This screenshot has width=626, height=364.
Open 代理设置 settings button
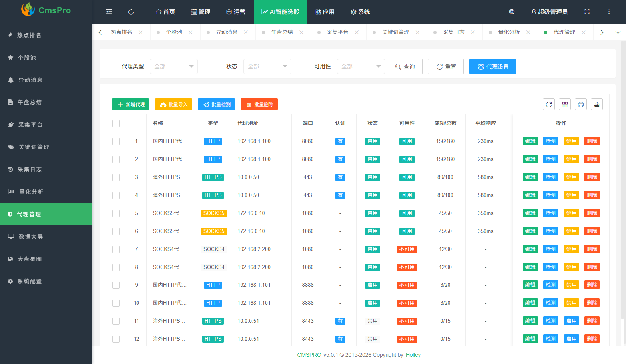tap(493, 66)
